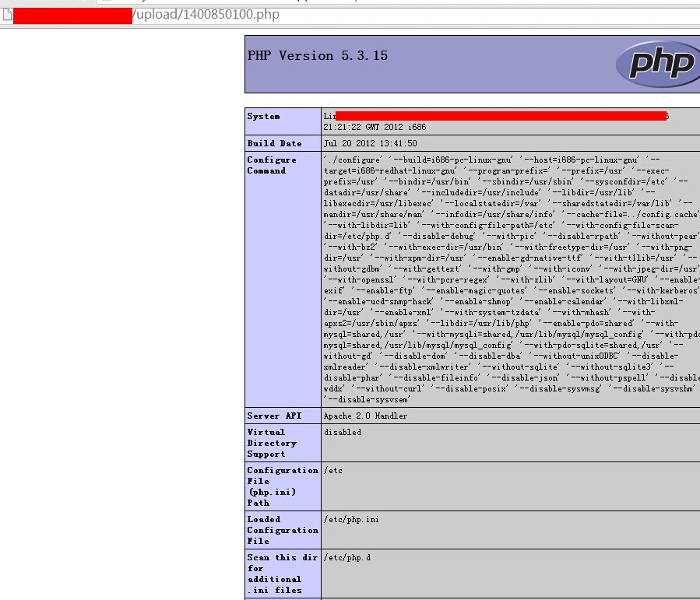Viewport: 700px width, 600px height.
Task: Click the system time 21:21:22 GMT 2012 i686
Action: tap(375, 127)
